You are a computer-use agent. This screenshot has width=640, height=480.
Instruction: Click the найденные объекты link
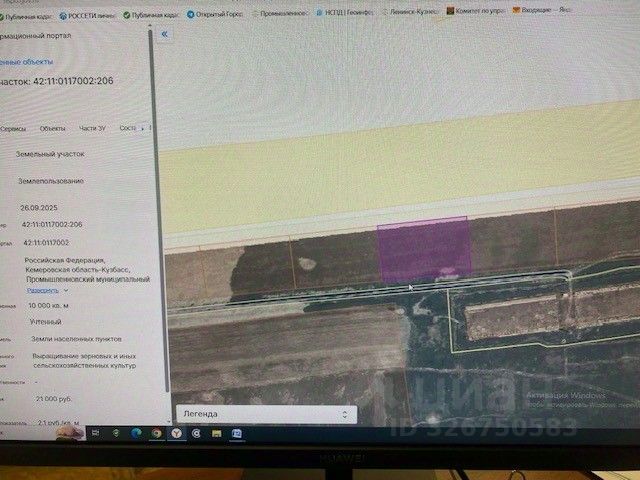(x=27, y=62)
